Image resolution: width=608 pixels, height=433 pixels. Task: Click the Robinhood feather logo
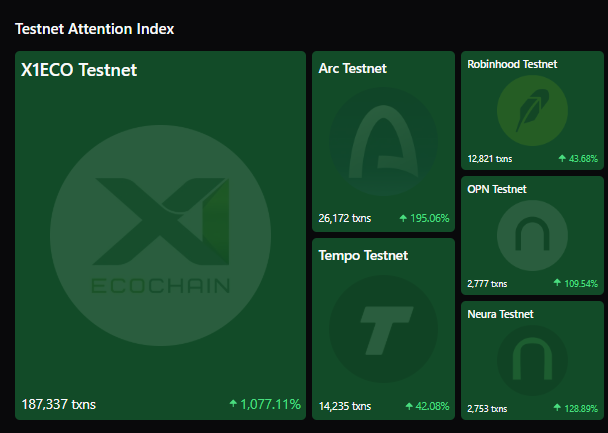coord(532,110)
